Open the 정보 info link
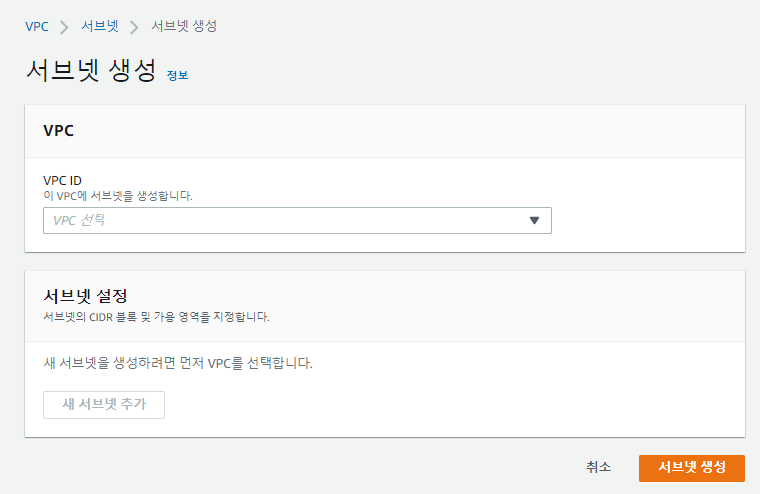The height and width of the screenshot is (494, 760). 177,75
